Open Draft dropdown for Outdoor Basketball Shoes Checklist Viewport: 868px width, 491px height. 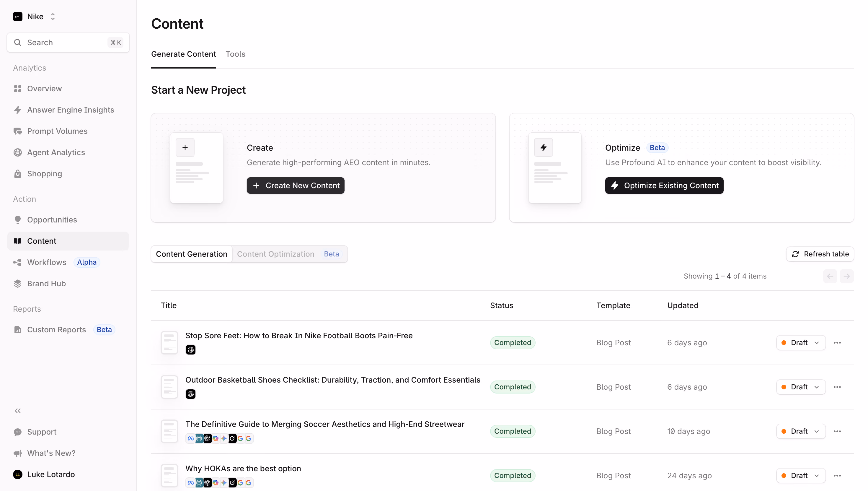[801, 387]
